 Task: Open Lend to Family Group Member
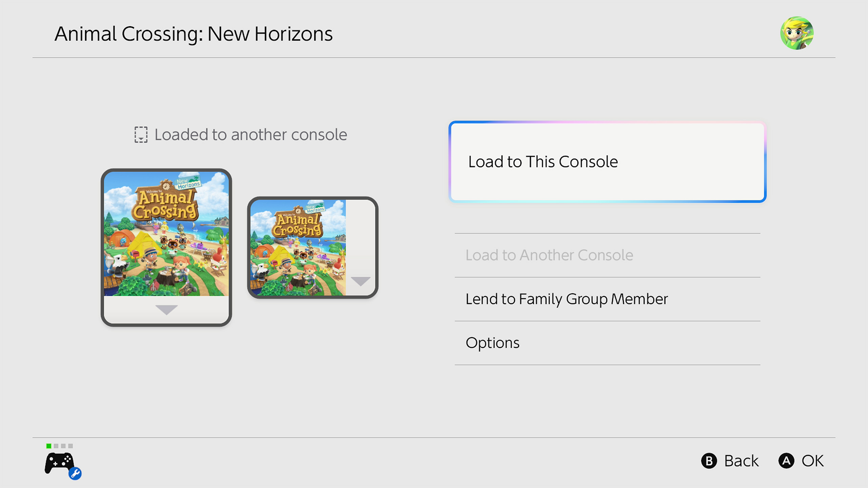(566, 299)
